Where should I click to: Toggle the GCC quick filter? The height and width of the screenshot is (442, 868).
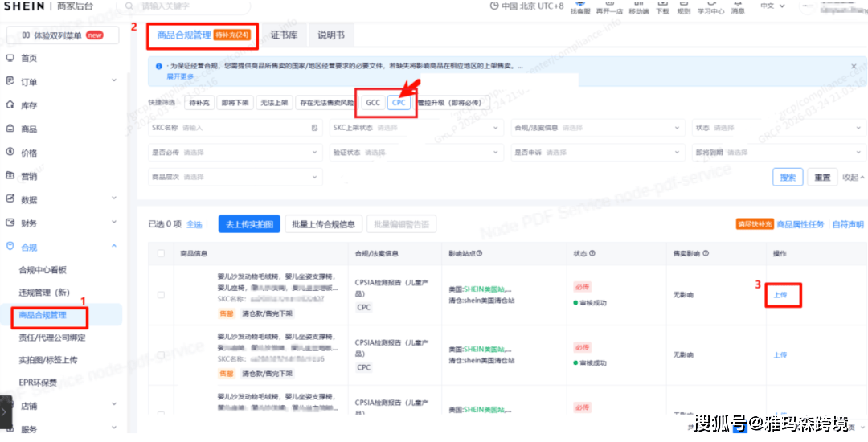point(373,103)
